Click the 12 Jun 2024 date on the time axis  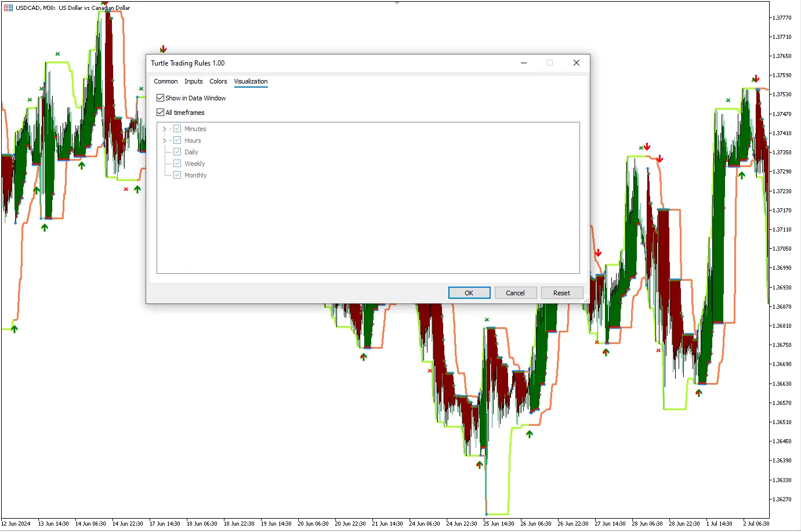click(16, 524)
